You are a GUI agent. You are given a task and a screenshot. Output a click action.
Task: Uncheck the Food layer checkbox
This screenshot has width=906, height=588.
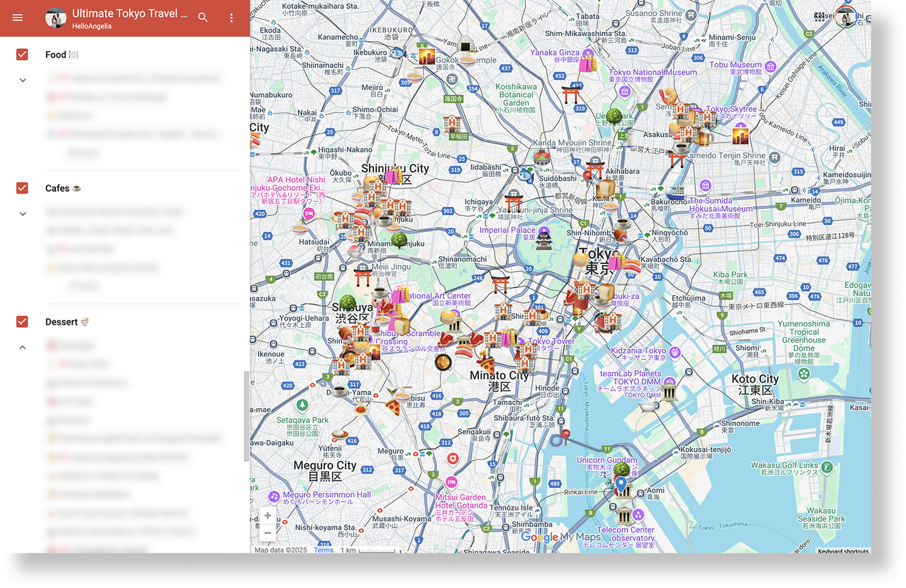point(22,54)
